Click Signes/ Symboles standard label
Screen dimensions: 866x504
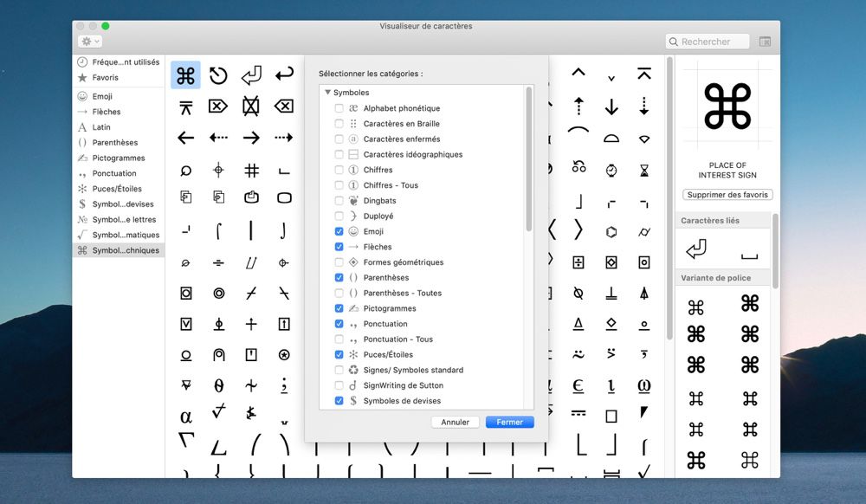pos(413,370)
